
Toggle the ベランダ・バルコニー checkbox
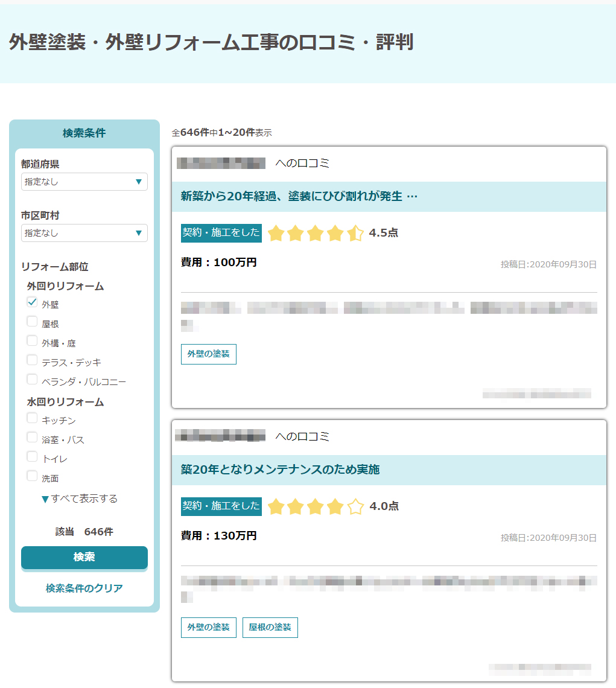point(33,380)
